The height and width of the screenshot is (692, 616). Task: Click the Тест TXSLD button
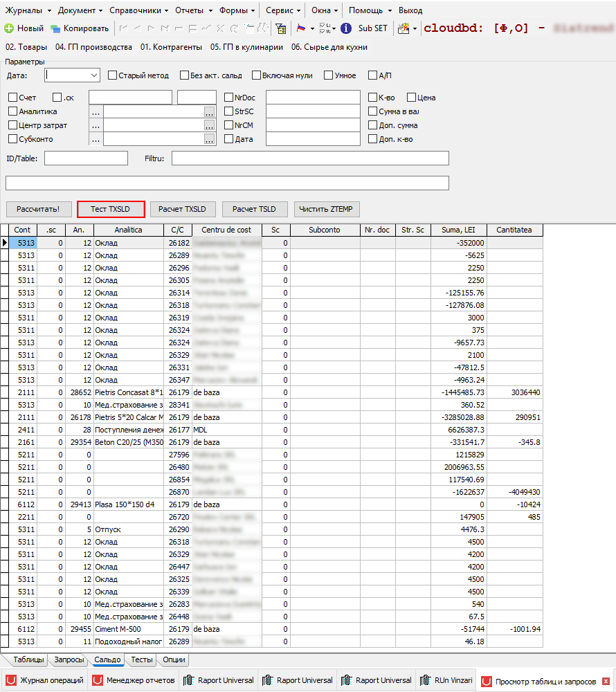[x=110, y=209]
